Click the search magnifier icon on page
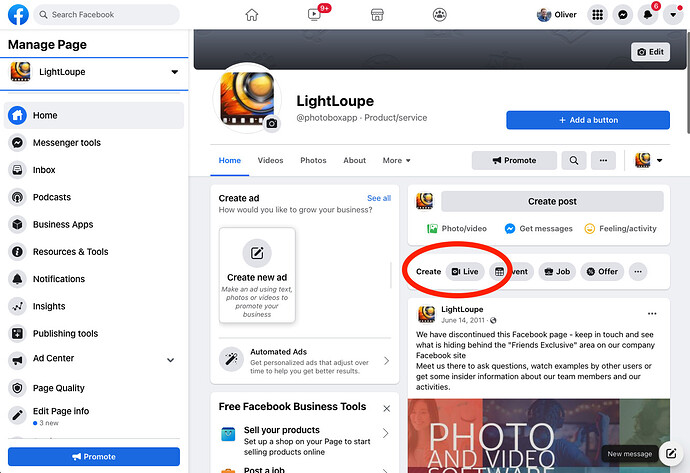The height and width of the screenshot is (473, 690). (x=574, y=161)
